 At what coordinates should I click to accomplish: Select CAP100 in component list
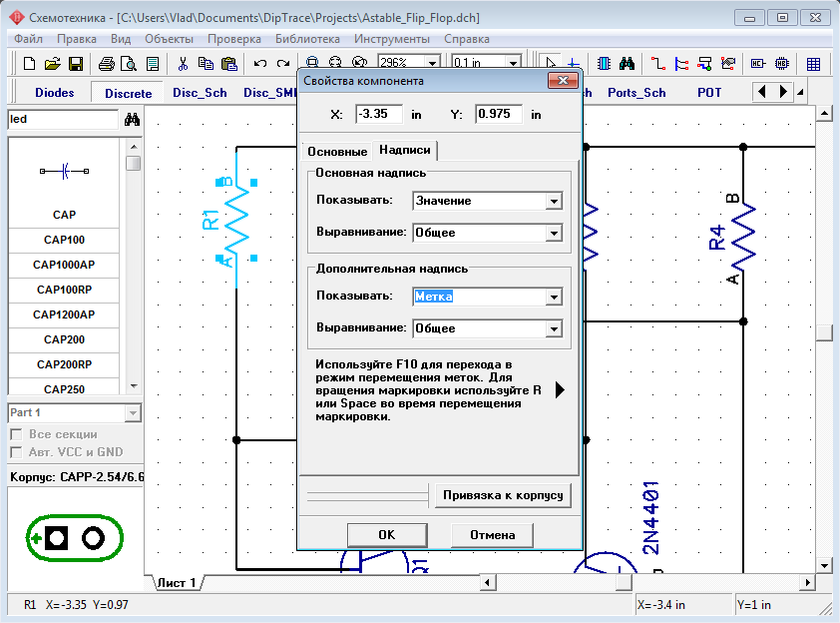tap(64, 240)
